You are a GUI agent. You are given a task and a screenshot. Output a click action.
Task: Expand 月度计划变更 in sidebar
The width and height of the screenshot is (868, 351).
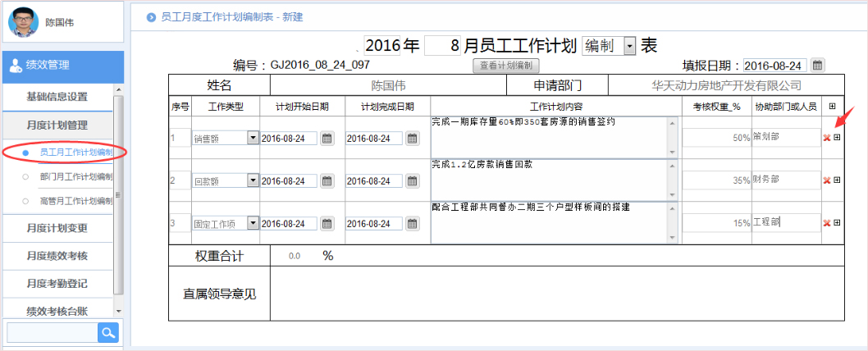[57, 228]
